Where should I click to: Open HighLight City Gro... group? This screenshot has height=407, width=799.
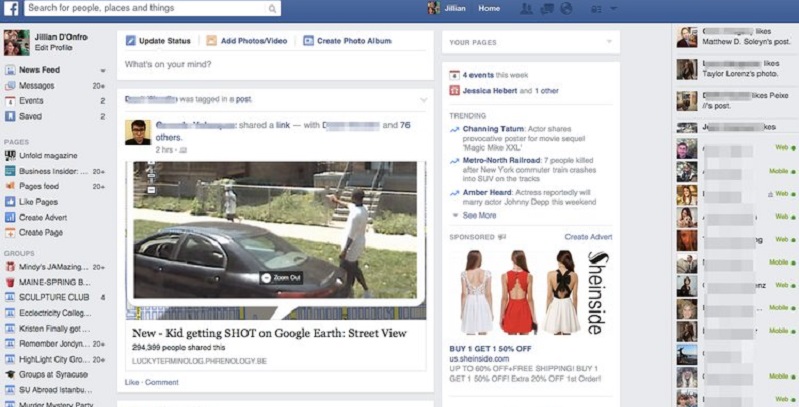54,360
